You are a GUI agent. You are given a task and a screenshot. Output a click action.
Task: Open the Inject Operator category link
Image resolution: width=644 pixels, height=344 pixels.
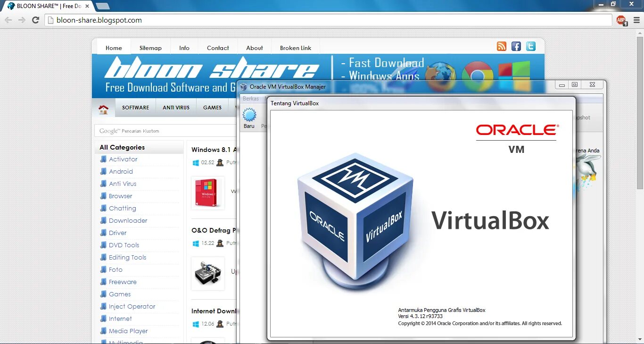[x=132, y=306]
